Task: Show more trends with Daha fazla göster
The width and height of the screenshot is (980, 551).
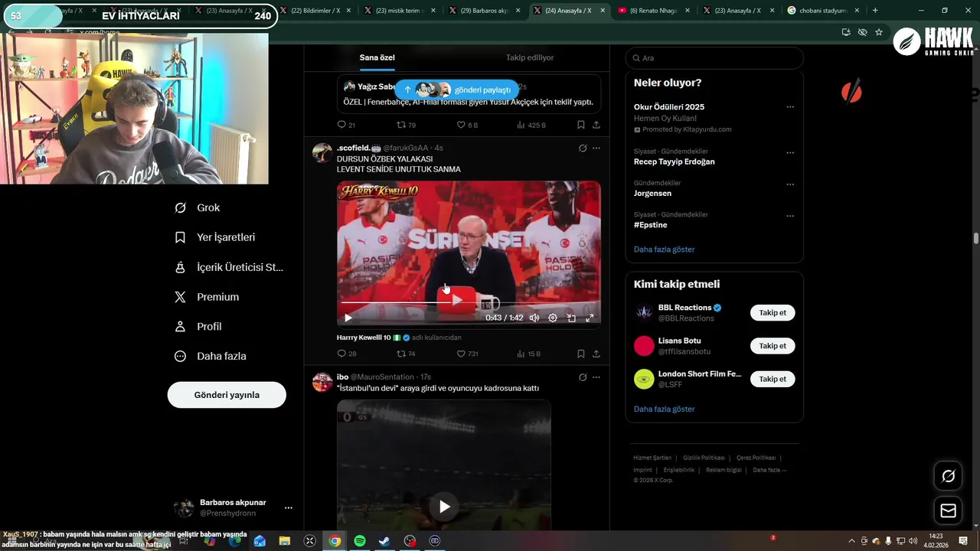Action: (665, 249)
